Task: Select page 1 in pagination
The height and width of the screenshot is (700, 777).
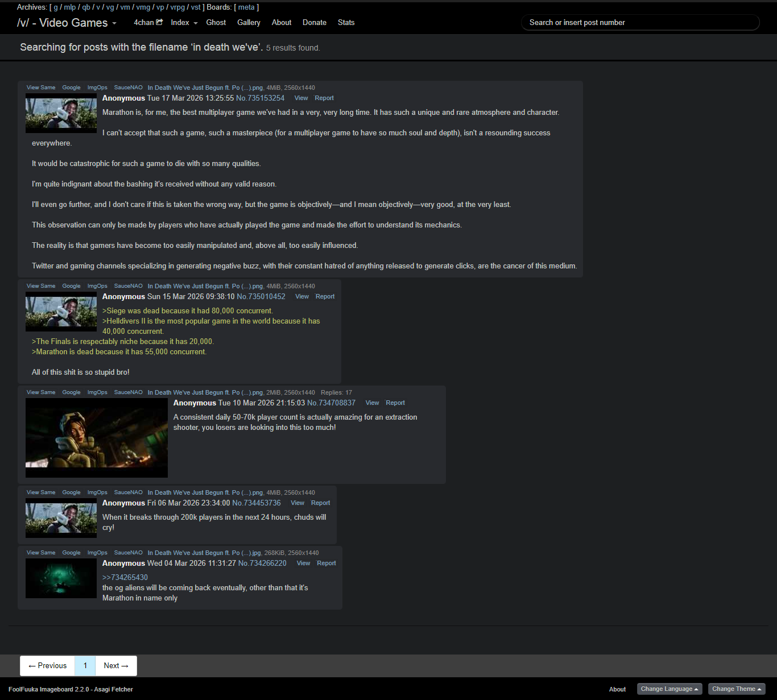Action: [x=85, y=666]
